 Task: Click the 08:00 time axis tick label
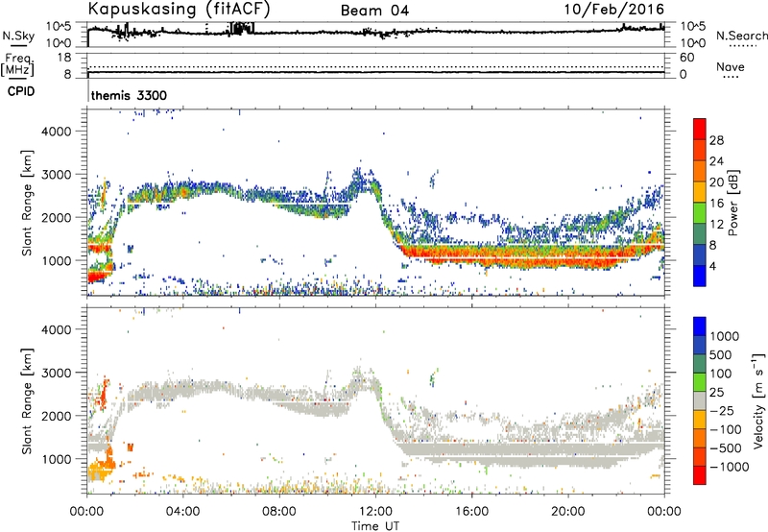pyautogui.click(x=278, y=512)
